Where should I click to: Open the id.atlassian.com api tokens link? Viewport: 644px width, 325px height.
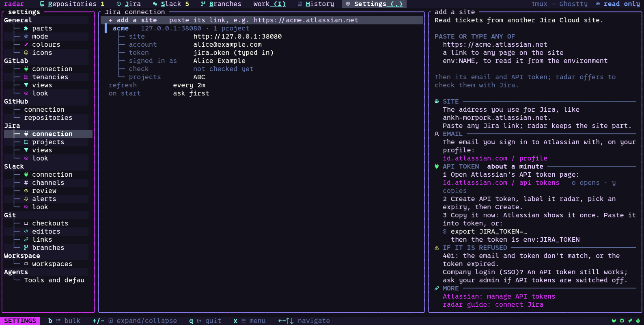(x=501, y=183)
